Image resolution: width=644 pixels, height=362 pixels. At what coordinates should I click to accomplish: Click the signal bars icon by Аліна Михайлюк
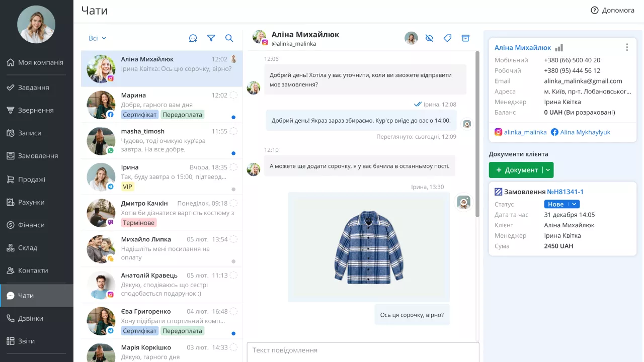coord(559,48)
